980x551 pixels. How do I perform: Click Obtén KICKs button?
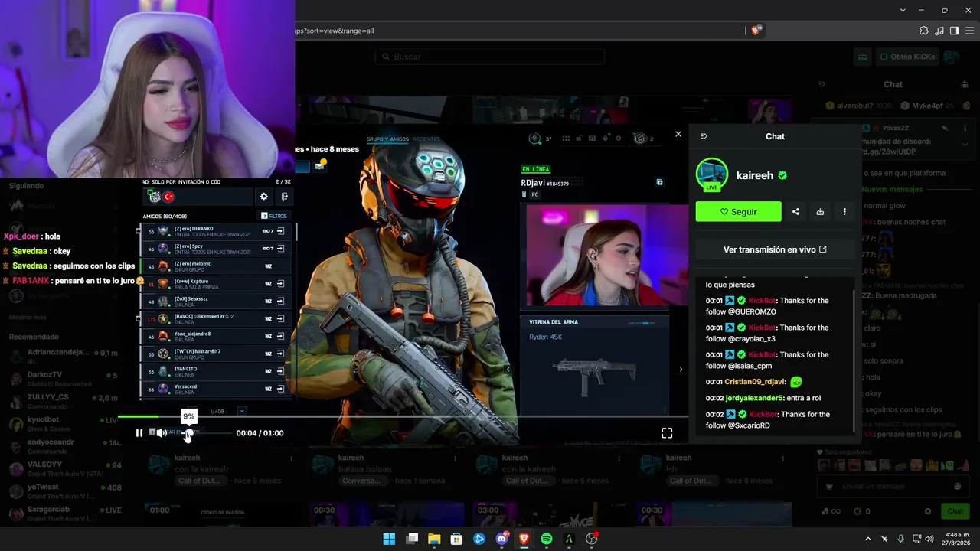(907, 57)
